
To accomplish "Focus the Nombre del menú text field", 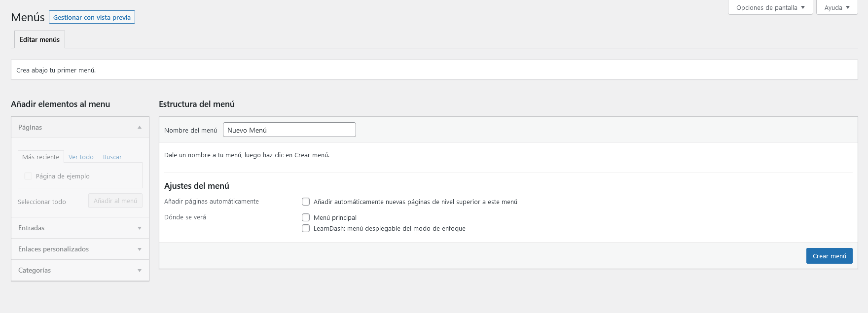I will tap(289, 130).
